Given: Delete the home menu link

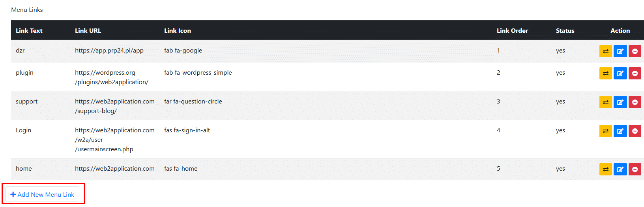Looking at the screenshot, I should pyautogui.click(x=635, y=169).
